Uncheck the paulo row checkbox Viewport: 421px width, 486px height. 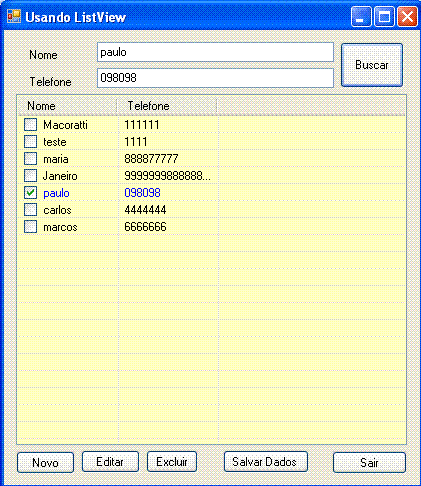(x=30, y=193)
